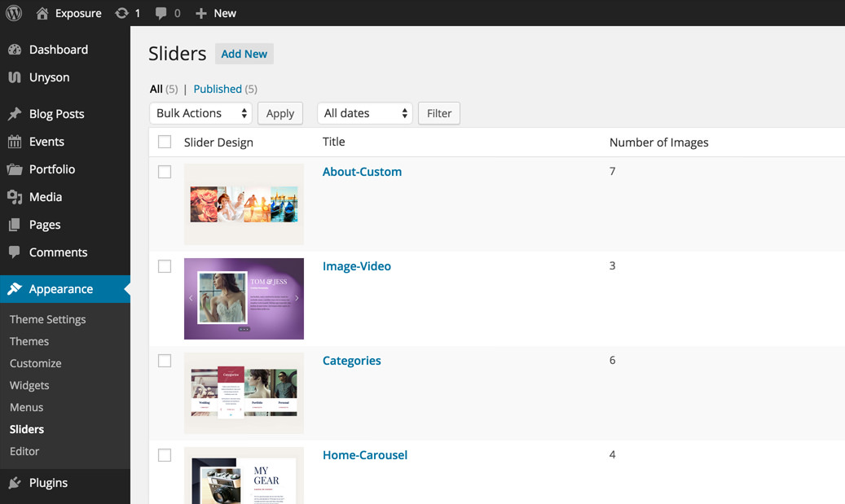
Task: Open the Image-Video slider link
Action: (x=357, y=266)
